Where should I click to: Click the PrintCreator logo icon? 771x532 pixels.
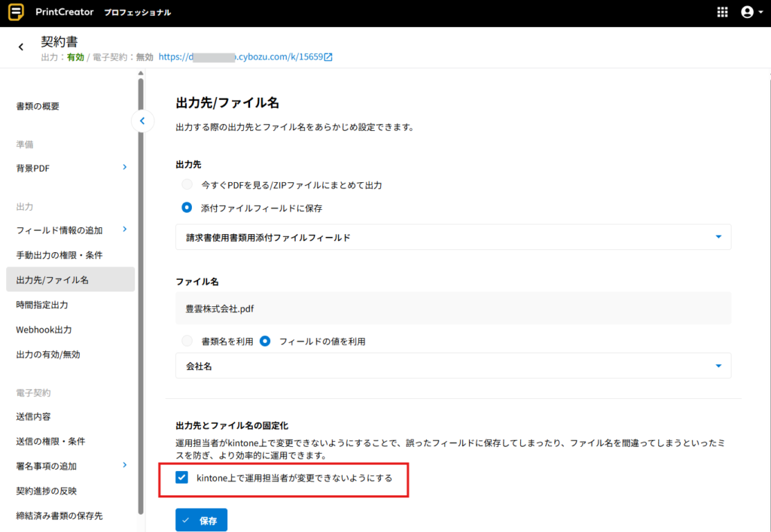tap(17, 12)
